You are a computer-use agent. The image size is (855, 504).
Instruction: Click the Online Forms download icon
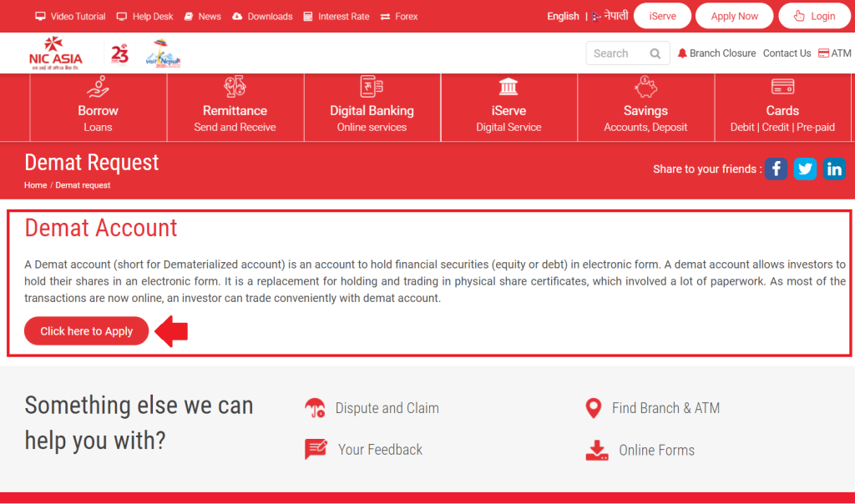pos(597,450)
